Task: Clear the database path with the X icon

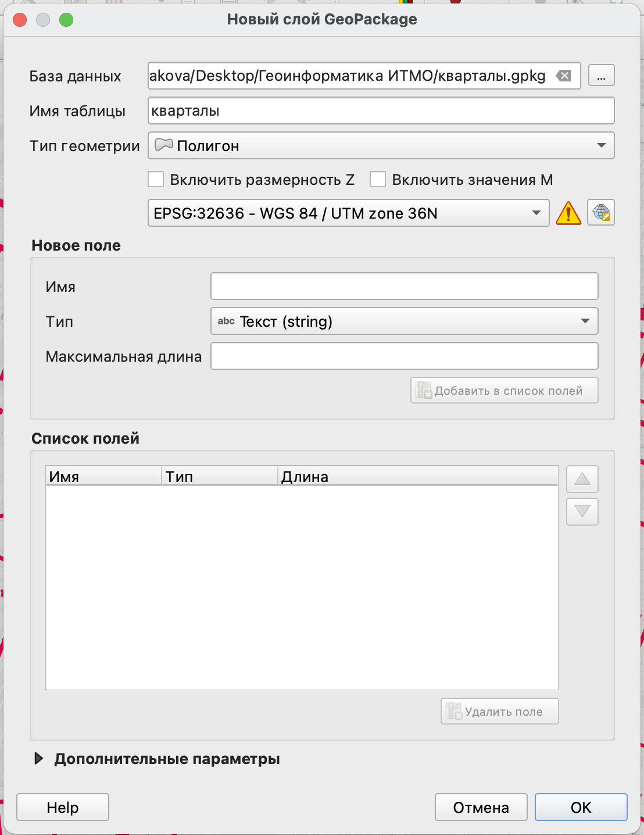Action: [563, 76]
